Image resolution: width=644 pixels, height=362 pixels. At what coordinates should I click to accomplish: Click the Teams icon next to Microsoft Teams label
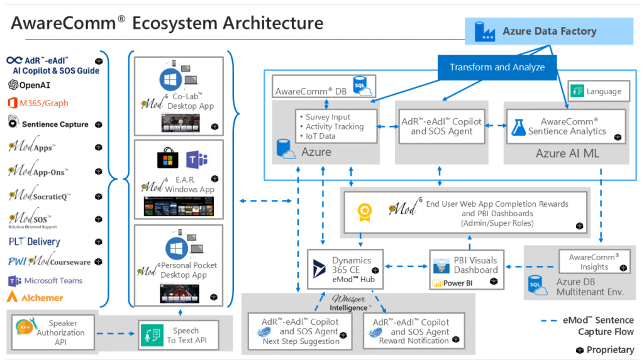coord(14,281)
